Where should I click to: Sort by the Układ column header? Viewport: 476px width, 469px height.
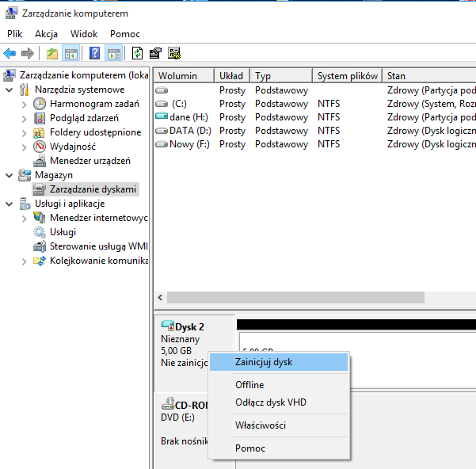click(232, 75)
